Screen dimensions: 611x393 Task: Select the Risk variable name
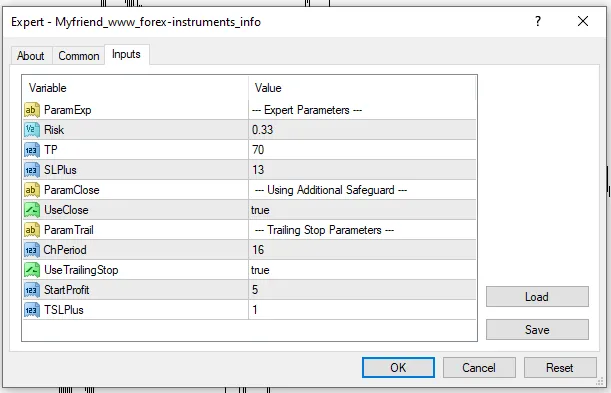(54, 130)
